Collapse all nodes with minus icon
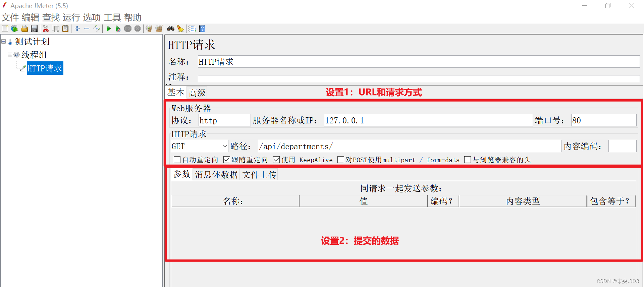 pos(87,28)
